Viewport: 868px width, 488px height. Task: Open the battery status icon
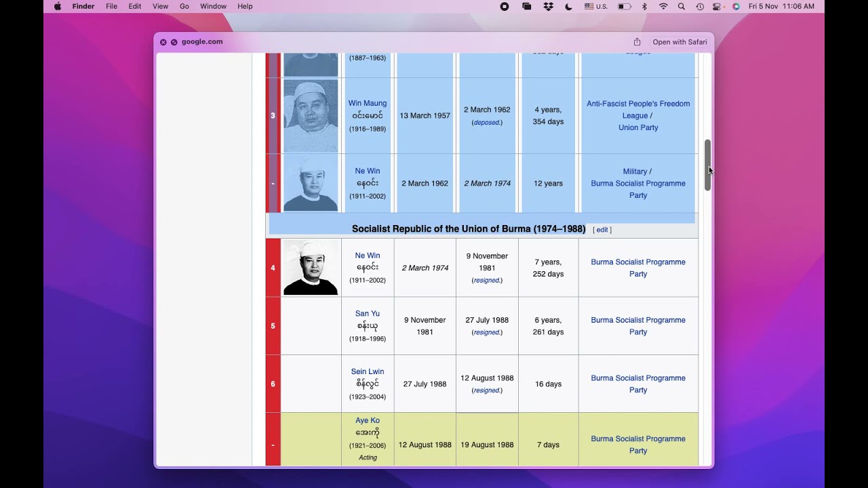point(625,6)
